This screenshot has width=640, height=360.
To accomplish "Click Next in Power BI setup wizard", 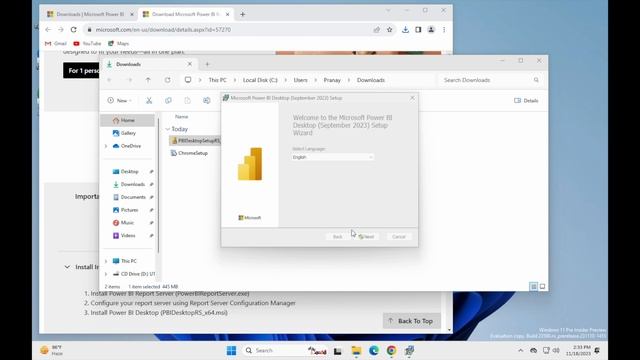I will tap(367, 237).
